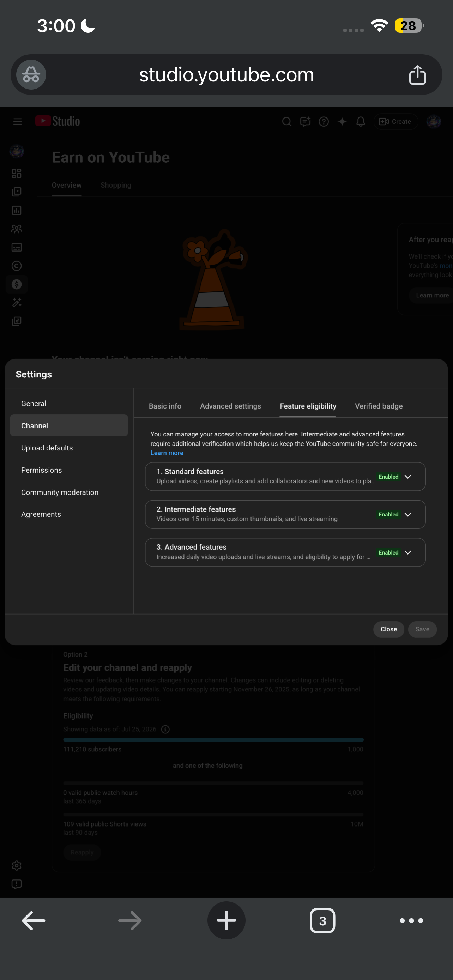This screenshot has width=453, height=980.
Task: Go to Dashboard in the Studio sidebar
Action: [17, 174]
